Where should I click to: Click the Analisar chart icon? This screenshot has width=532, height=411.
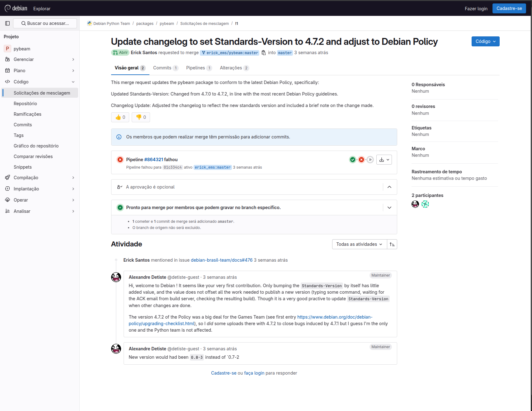[x=7, y=211]
